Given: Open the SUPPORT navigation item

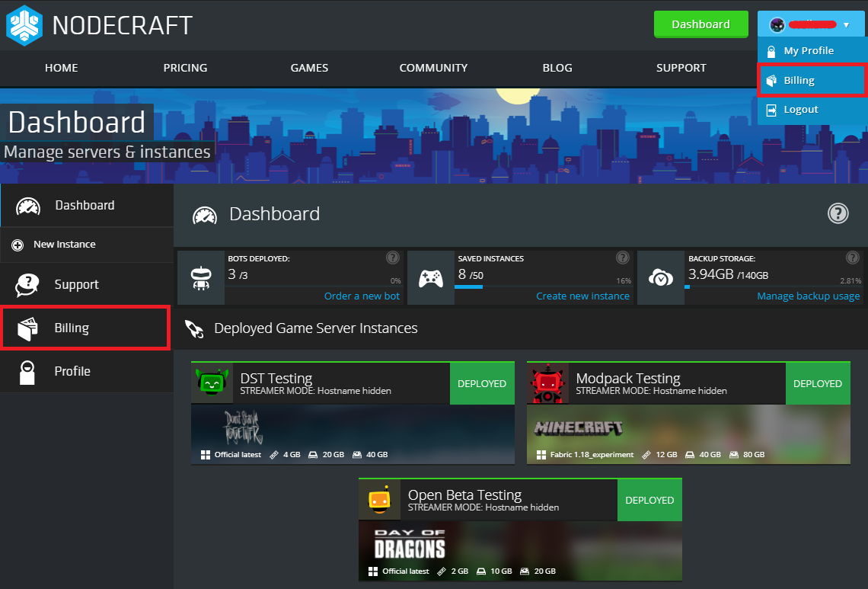Looking at the screenshot, I should tap(681, 68).
